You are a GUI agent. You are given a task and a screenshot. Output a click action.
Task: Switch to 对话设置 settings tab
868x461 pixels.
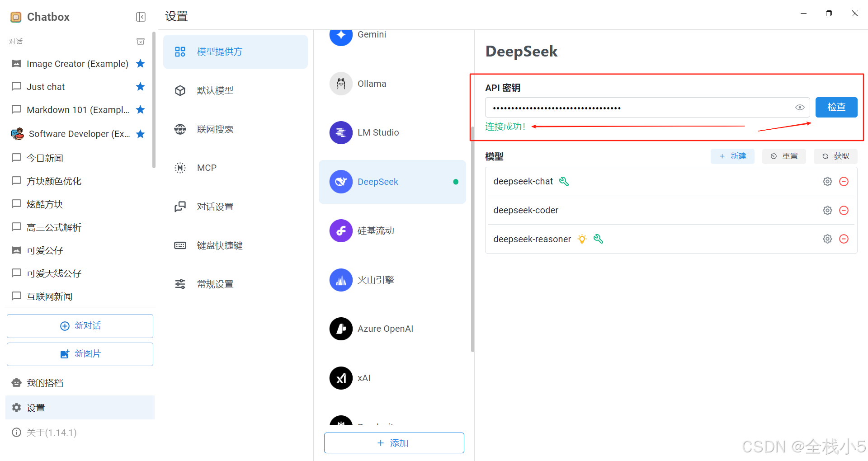point(236,207)
